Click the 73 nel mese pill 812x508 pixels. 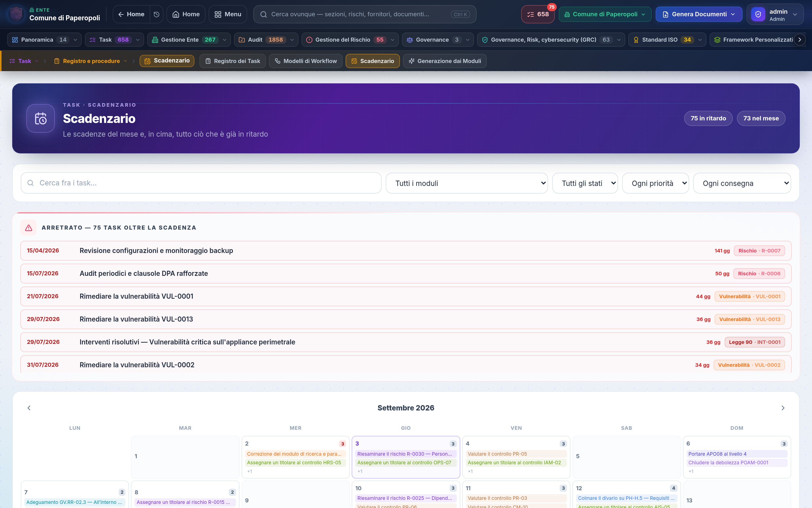point(761,118)
